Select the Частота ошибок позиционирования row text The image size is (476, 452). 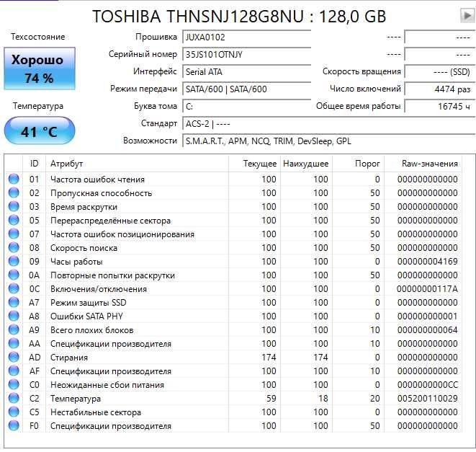click(122, 234)
